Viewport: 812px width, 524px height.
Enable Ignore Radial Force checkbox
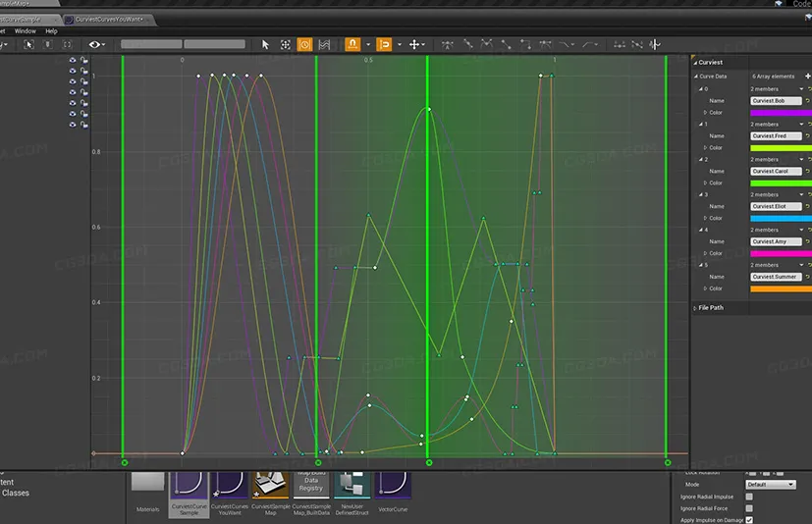pos(749,508)
